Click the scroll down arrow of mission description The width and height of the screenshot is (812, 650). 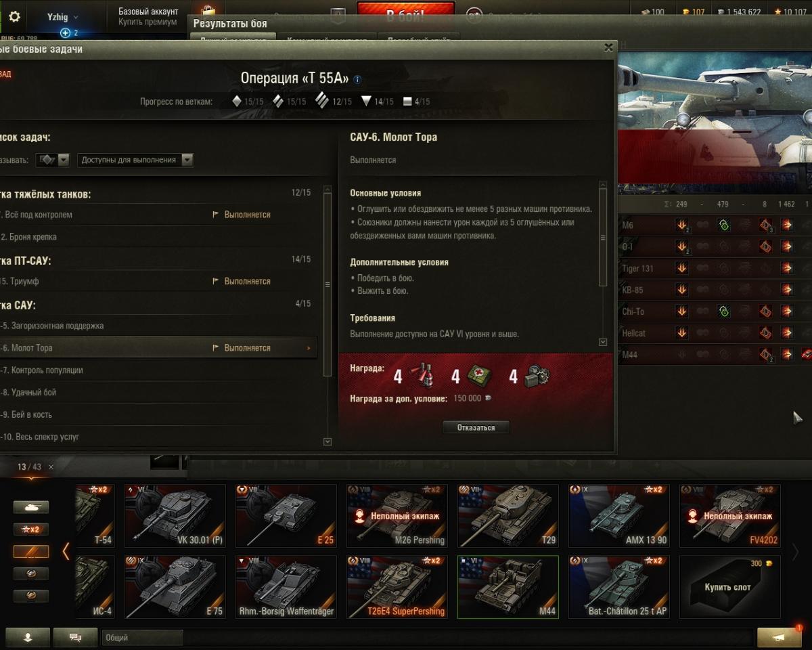(x=604, y=343)
